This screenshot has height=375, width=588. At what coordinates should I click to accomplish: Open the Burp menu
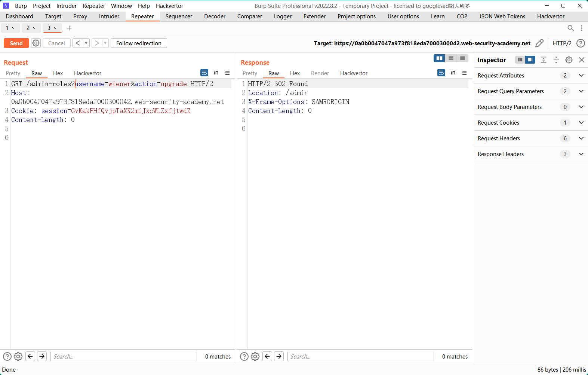[21, 6]
